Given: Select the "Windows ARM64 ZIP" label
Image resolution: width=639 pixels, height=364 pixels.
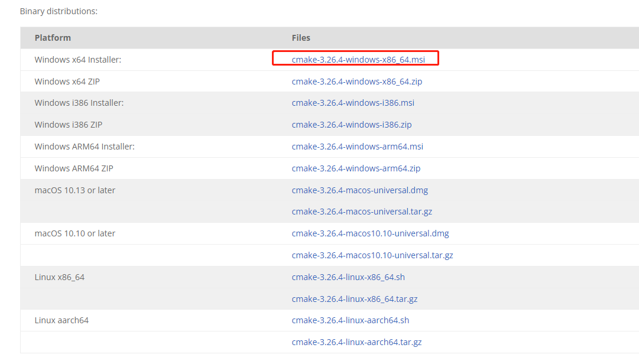Looking at the screenshot, I should (74, 168).
